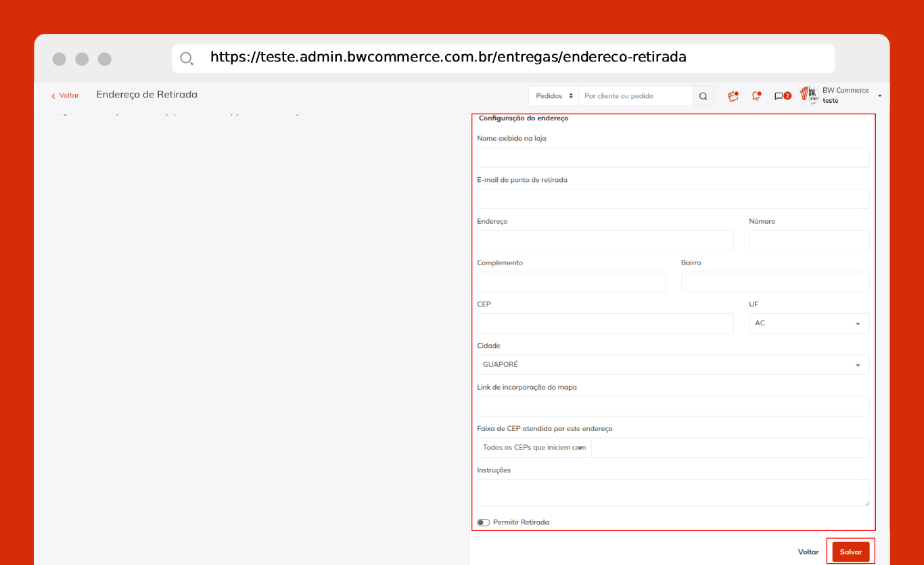This screenshot has width=924, height=565.
Task: Expand the BW Commerce account menu arrow
Action: click(x=879, y=96)
